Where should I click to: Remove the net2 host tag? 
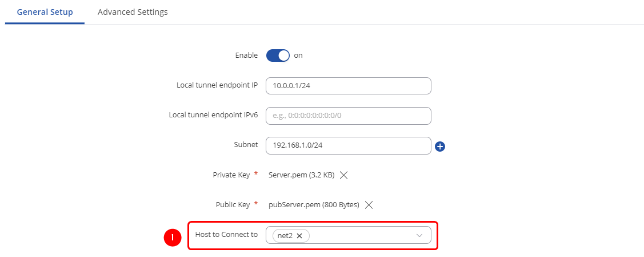click(299, 236)
